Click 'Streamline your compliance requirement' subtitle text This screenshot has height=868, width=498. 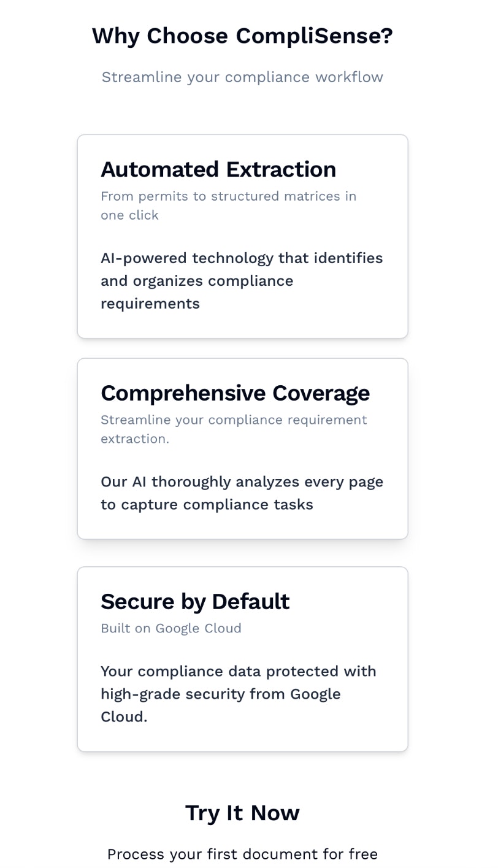point(234,420)
